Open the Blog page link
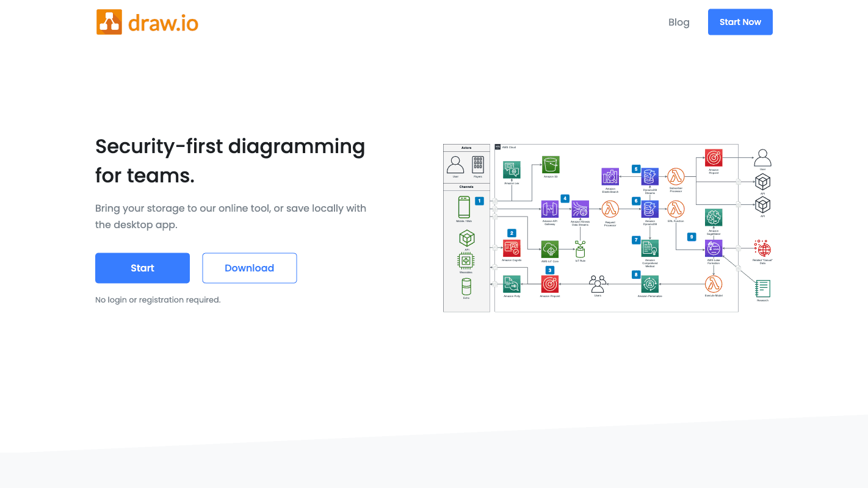The height and width of the screenshot is (488, 868). pos(679,22)
